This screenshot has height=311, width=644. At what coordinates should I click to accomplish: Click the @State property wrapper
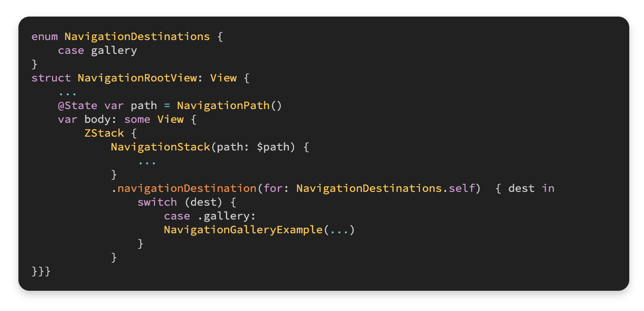[77, 105]
